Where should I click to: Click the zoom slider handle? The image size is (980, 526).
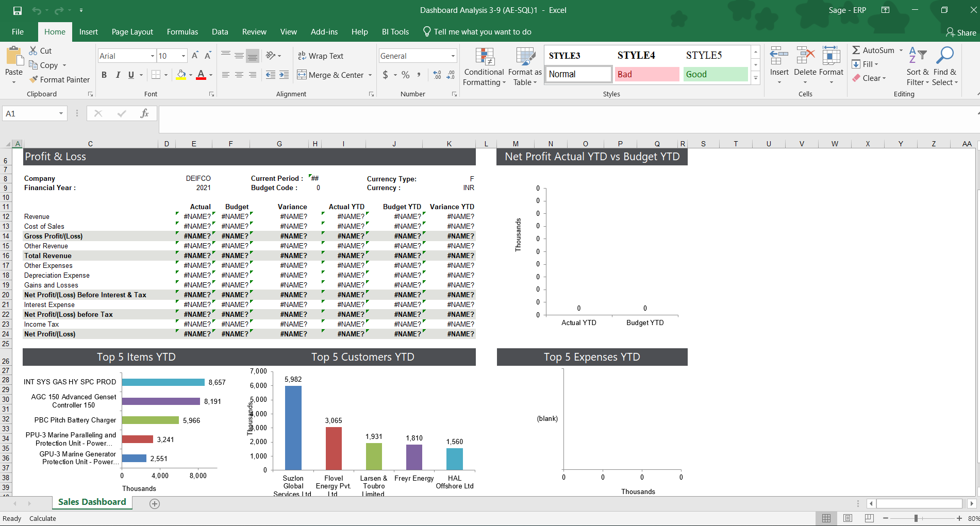click(916, 518)
